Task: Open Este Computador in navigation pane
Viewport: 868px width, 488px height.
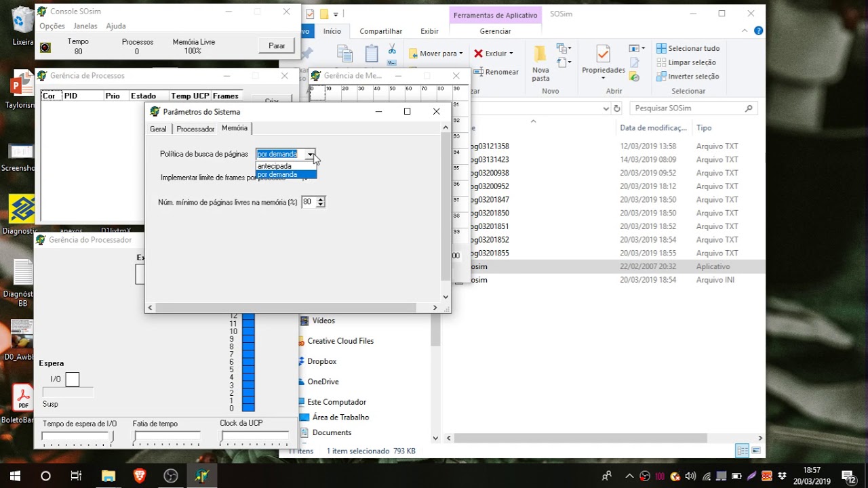Action: [x=336, y=402]
